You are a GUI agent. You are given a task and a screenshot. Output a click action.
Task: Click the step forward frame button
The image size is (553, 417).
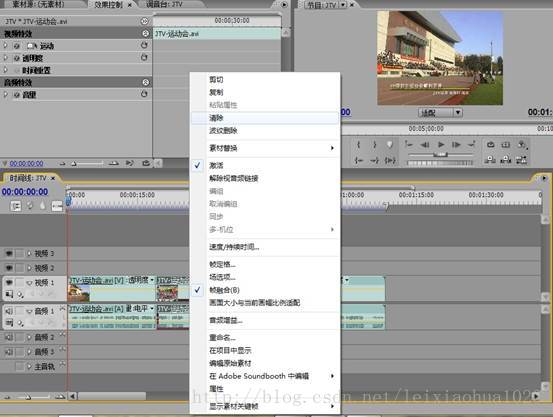(x=456, y=145)
